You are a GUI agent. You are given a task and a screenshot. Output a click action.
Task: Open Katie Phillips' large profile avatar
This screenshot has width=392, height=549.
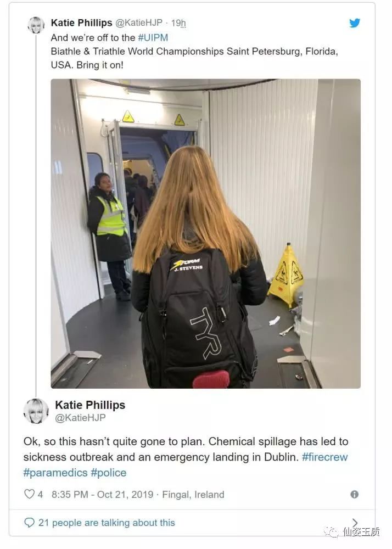point(36,411)
